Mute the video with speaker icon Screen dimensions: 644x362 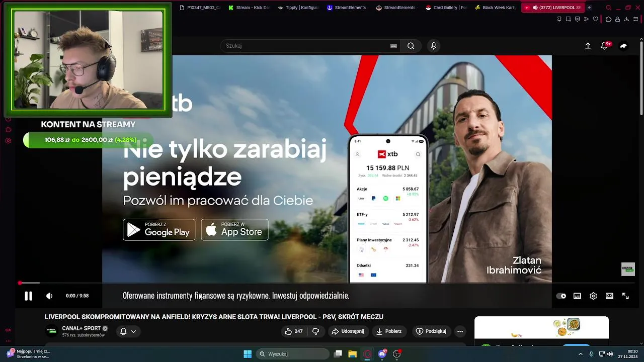pos(49,296)
